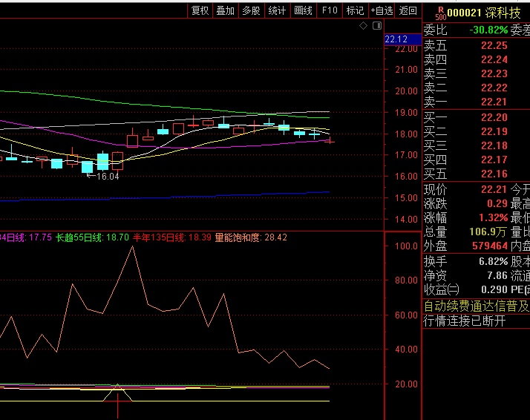Select the 买一 bid price 22.20
The image size is (530, 420).
494,117
